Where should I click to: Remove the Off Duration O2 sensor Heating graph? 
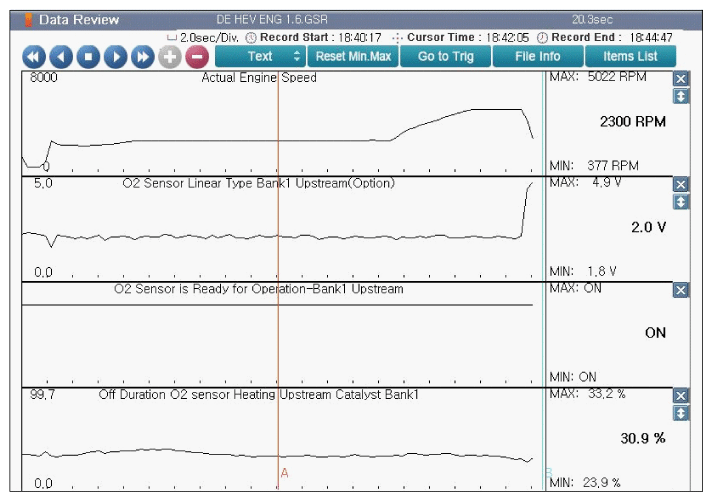click(x=681, y=396)
